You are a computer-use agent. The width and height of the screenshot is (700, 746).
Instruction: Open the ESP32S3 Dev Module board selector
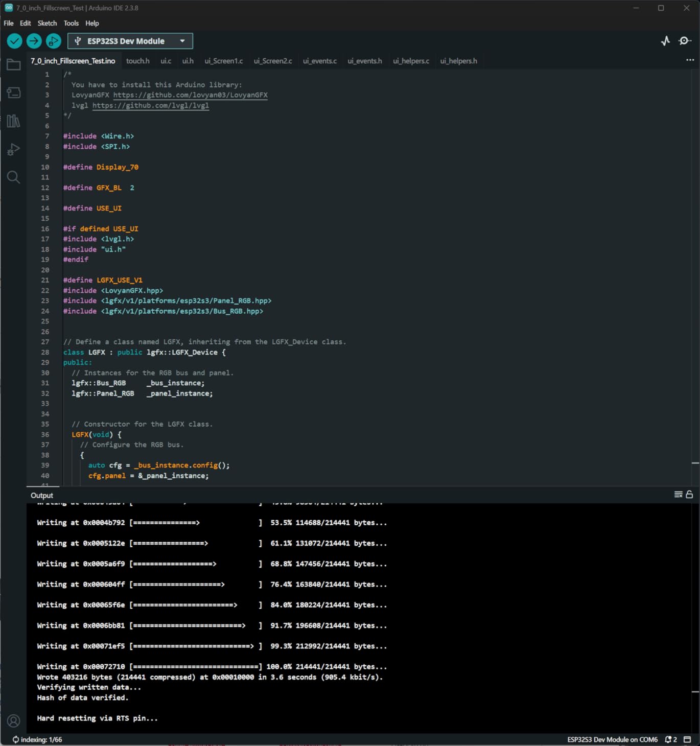[130, 41]
